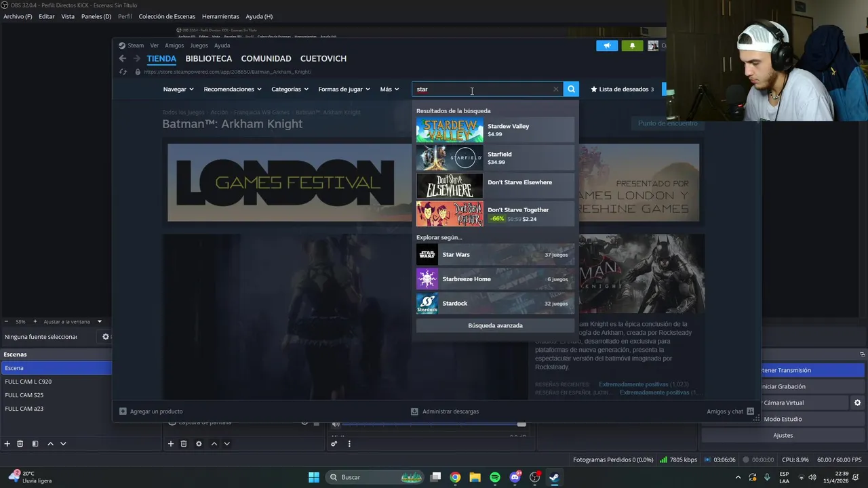Open Steam notifications bell

point(632,45)
